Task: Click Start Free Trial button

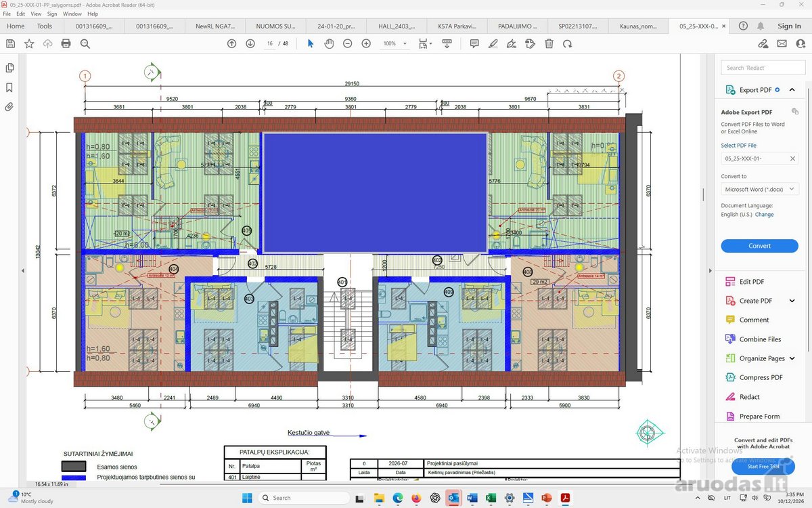Action: point(763,466)
